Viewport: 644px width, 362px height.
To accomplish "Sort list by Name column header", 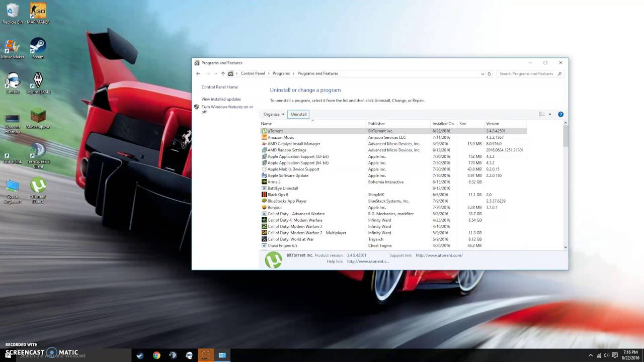I will tap(313, 124).
